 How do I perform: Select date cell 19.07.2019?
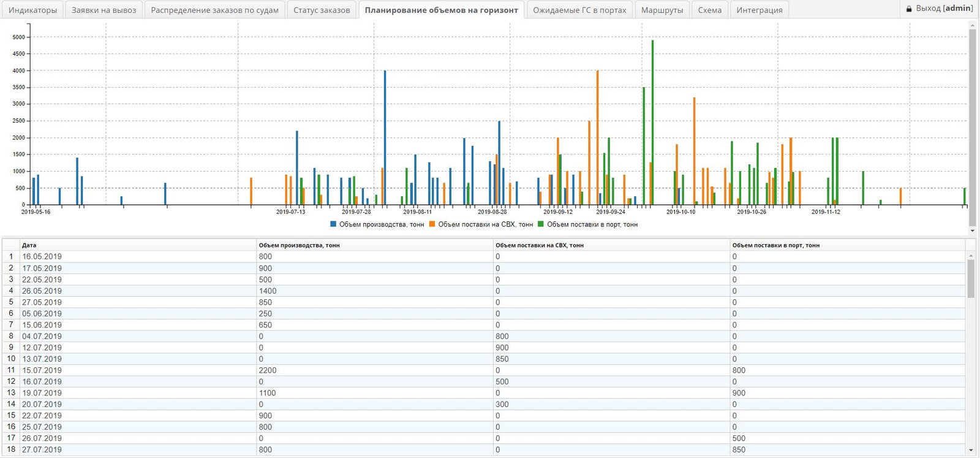138,393
